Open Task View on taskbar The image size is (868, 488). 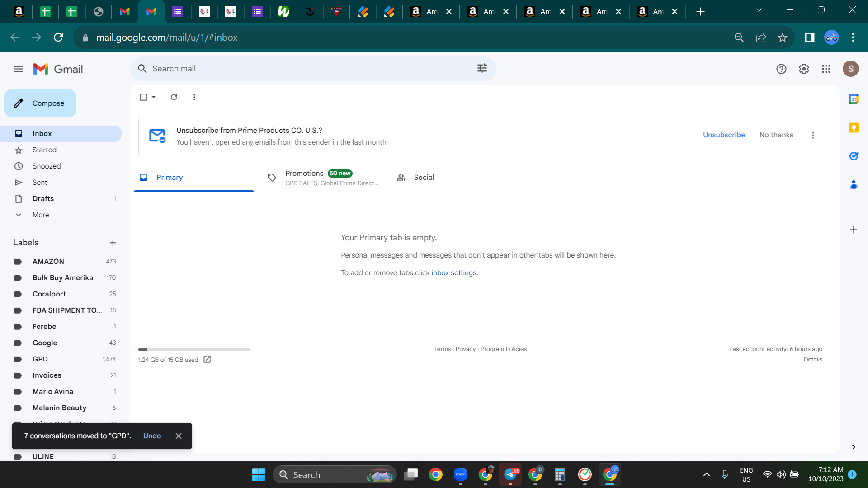(x=411, y=474)
